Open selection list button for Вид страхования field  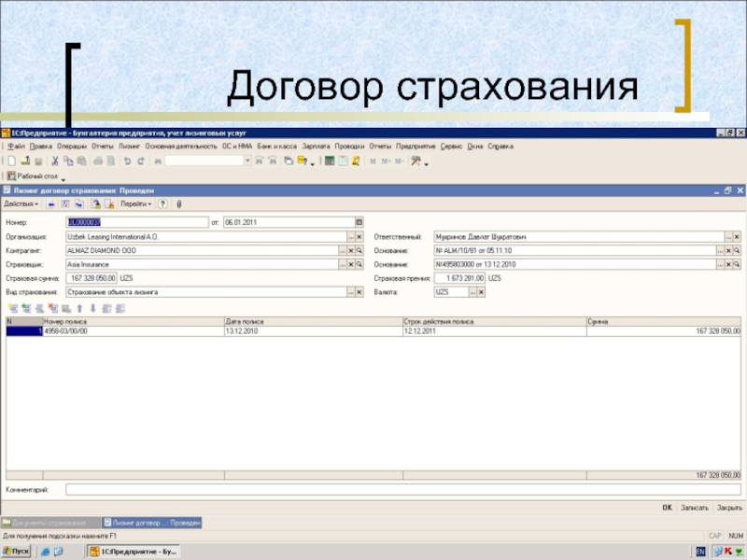point(351,292)
